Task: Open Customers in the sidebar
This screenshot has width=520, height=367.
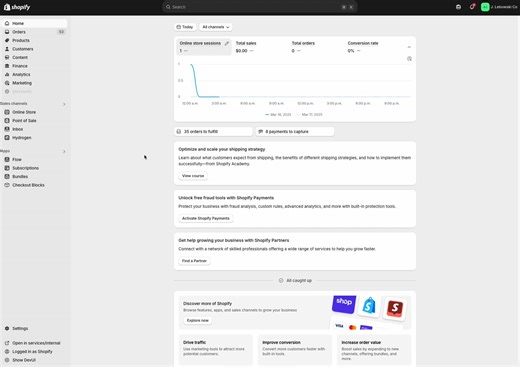Action: (34, 49)
